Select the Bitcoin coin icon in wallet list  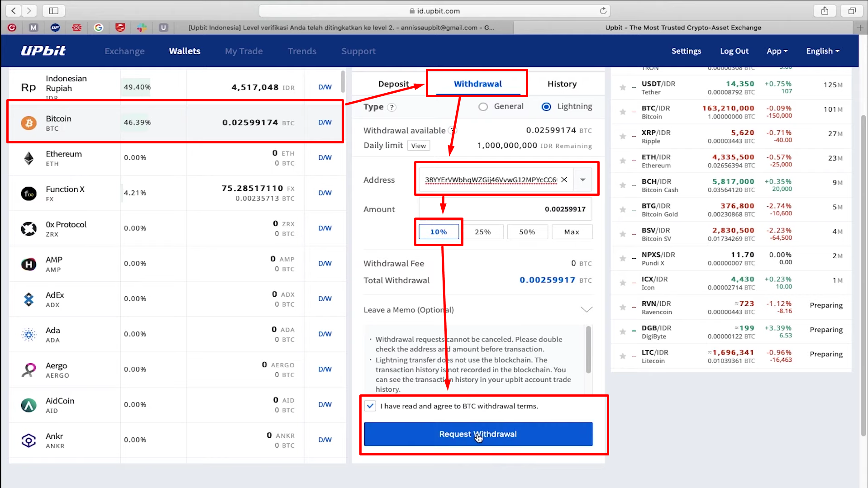click(x=29, y=123)
